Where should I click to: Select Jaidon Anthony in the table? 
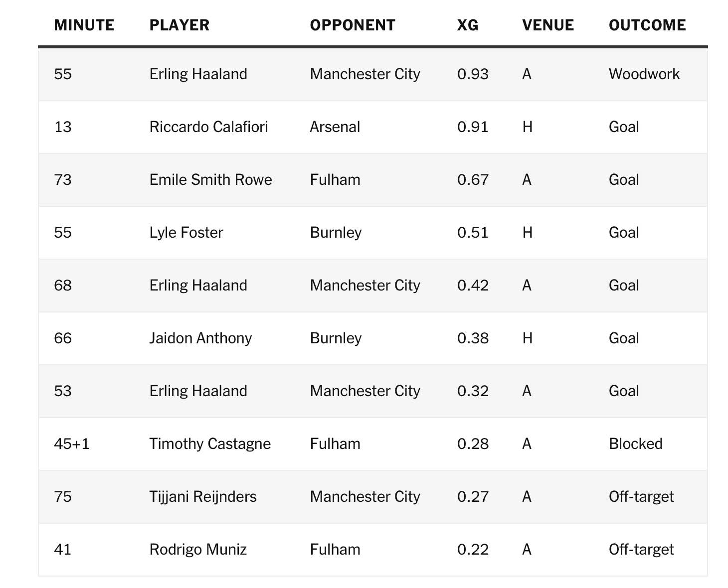pyautogui.click(x=200, y=338)
